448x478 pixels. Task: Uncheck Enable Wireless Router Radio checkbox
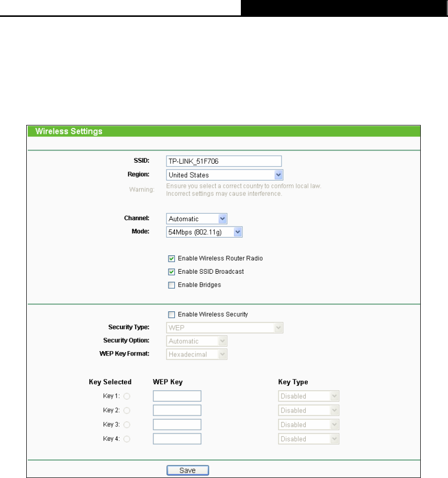(x=171, y=258)
